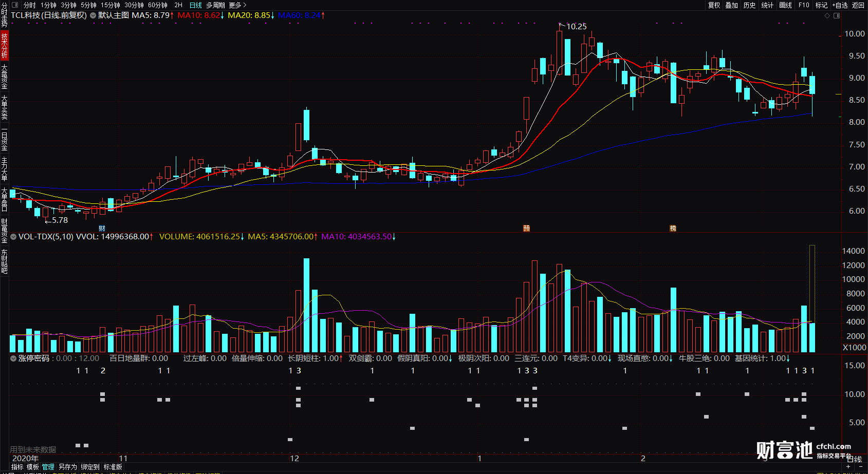Image resolution: width=868 pixels, height=474 pixels.
Task: Add the stock via +自选
Action: (x=840, y=5)
